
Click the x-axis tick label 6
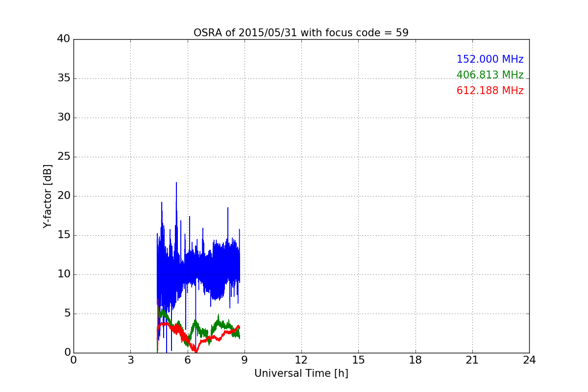pos(187,360)
